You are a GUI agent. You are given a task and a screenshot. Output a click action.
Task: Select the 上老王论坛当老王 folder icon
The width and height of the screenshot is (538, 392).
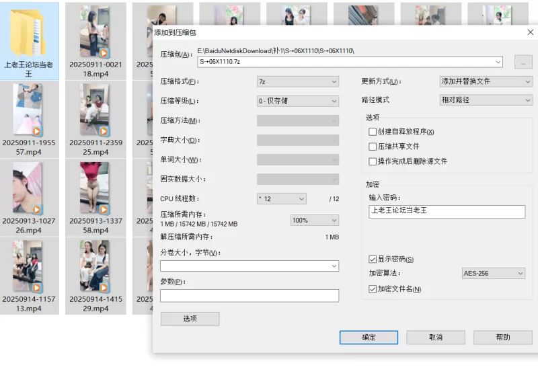tap(29, 41)
